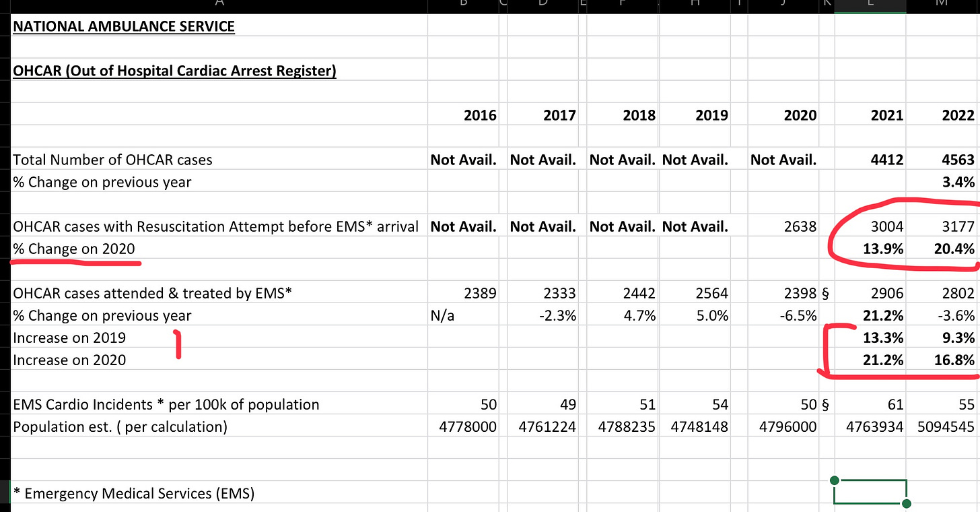Select the 51 incidents cell for 2018

click(647, 404)
